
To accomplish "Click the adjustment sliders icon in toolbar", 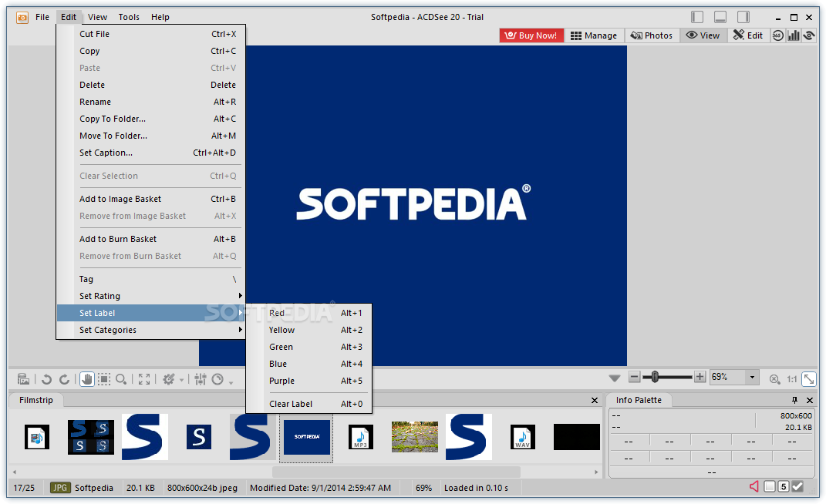I will pyautogui.click(x=201, y=379).
